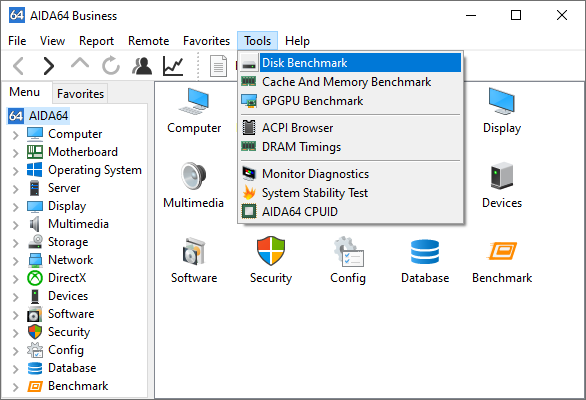Click the Refresh toolbar icon
The height and width of the screenshot is (400, 586).
point(111,66)
